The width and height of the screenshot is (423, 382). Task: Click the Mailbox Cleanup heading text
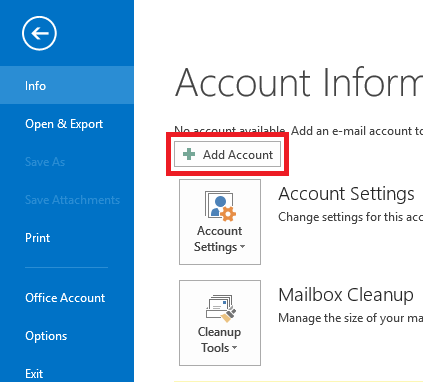[346, 295]
